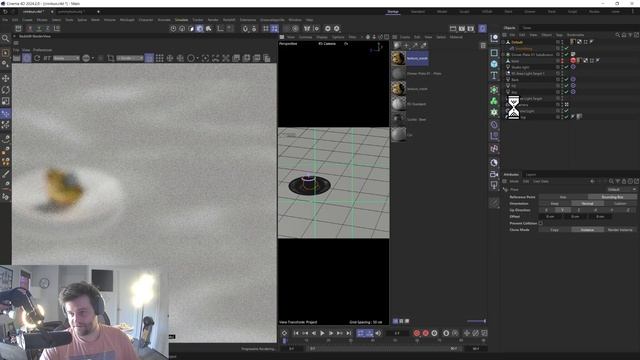Image resolution: width=640 pixels, height=360 pixels.
Task: Click the timeline current frame field
Action: point(397,333)
